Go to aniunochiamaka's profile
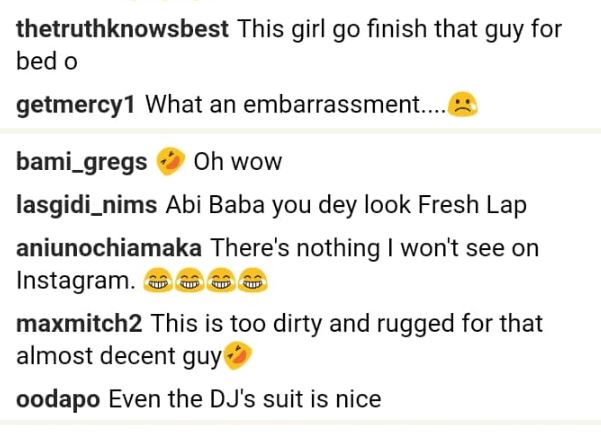 pyautogui.click(x=109, y=247)
